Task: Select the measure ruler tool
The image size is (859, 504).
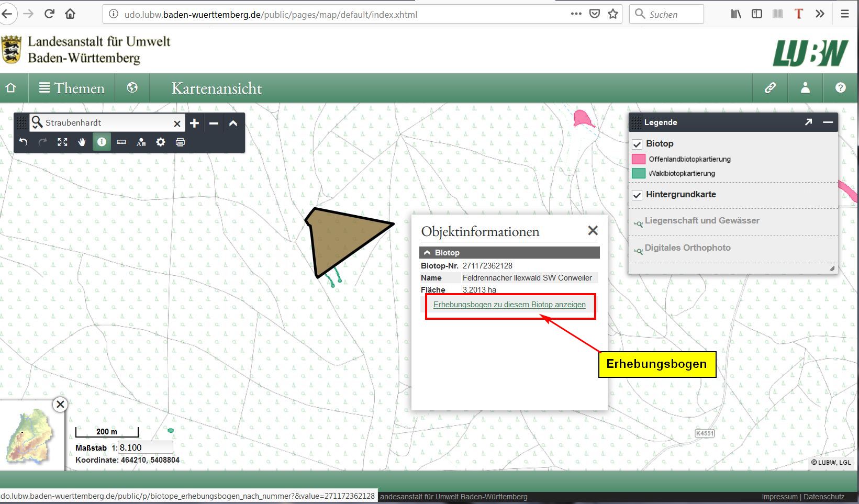Action: [x=121, y=142]
